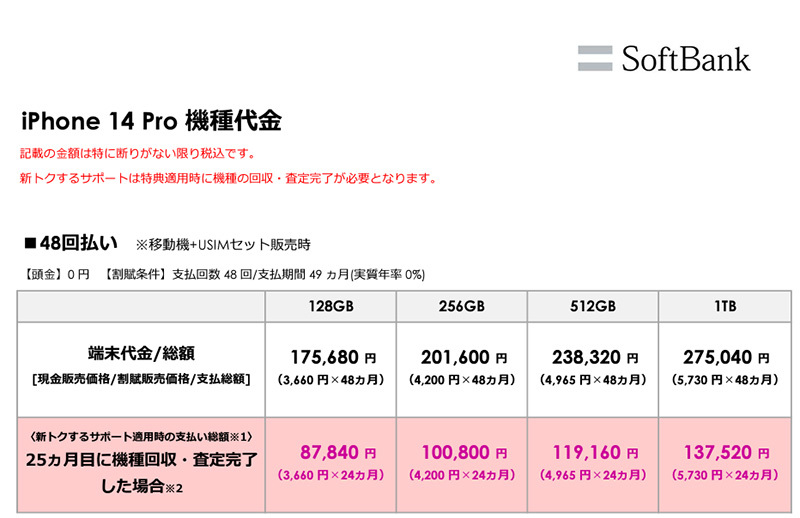
Task: Click the SoftBank brand name text
Action: pos(684,58)
